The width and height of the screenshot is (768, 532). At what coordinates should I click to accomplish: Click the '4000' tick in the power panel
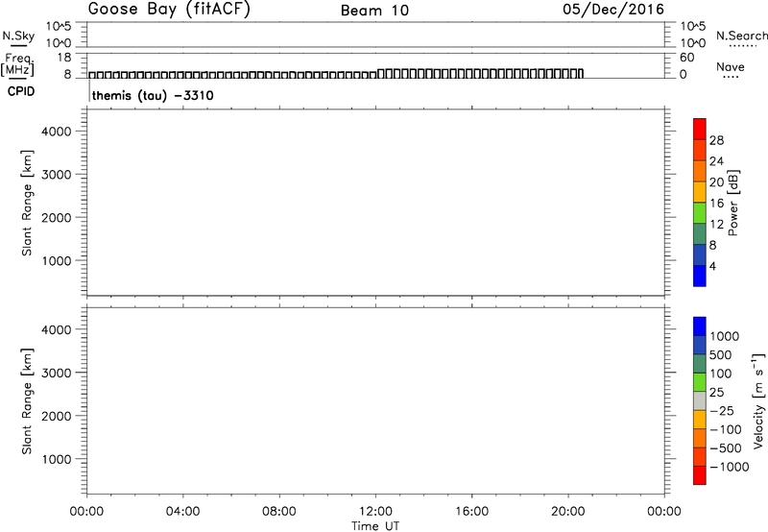tap(57, 132)
